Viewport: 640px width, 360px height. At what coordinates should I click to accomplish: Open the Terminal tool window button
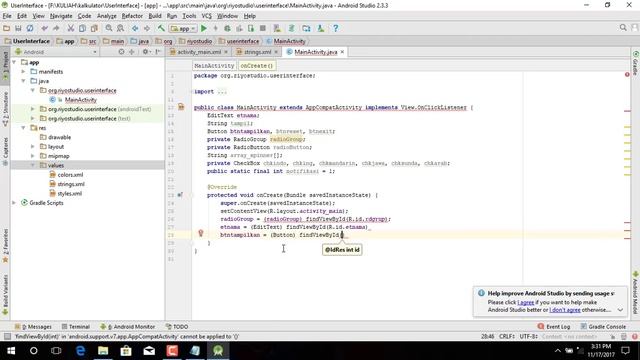pos(76,327)
